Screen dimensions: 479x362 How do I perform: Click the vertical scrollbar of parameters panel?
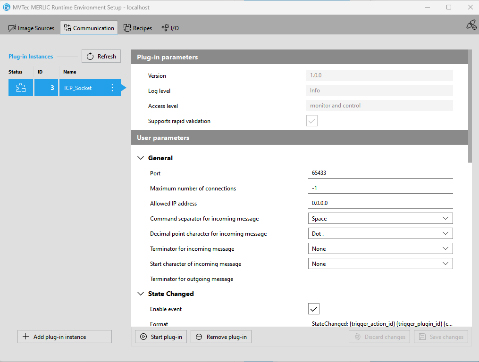click(x=470, y=106)
